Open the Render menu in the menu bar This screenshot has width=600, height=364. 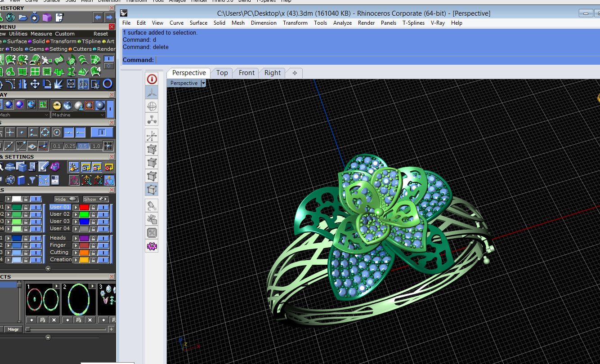[x=366, y=23]
